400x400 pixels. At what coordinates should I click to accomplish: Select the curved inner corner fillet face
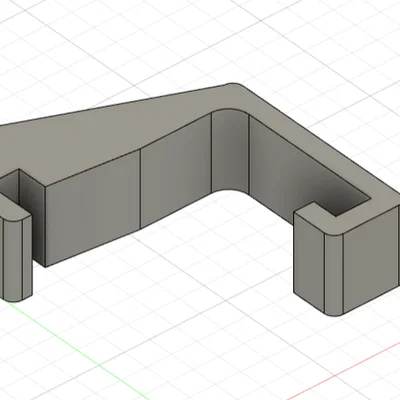pos(230,150)
